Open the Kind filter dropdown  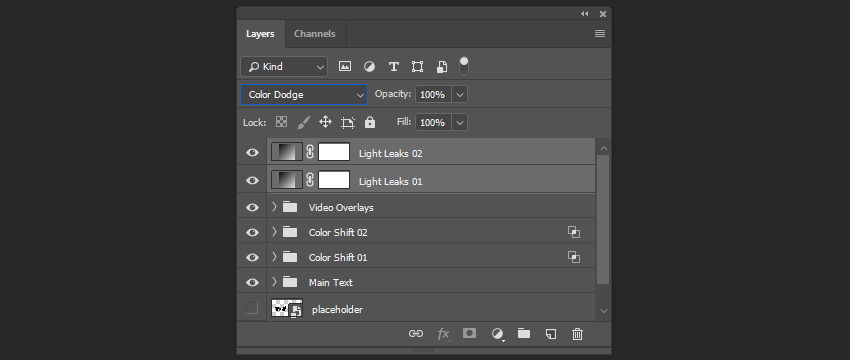tap(284, 67)
